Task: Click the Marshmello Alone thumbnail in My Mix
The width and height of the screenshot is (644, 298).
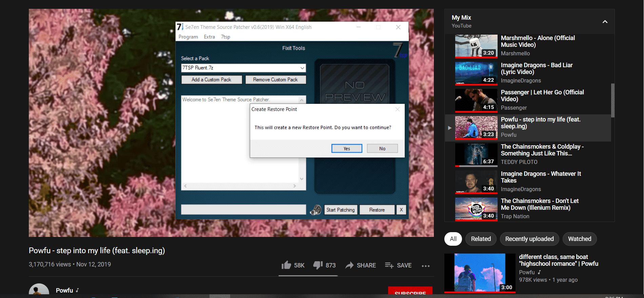Action: click(x=476, y=46)
